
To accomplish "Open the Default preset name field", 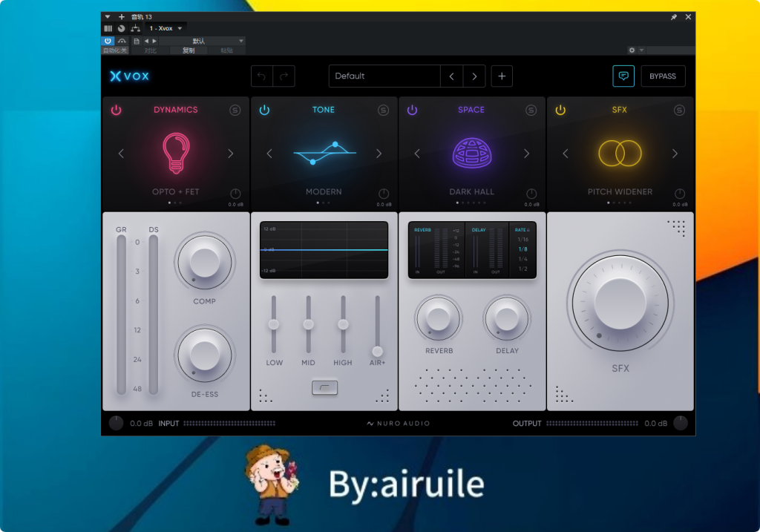I will 384,76.
